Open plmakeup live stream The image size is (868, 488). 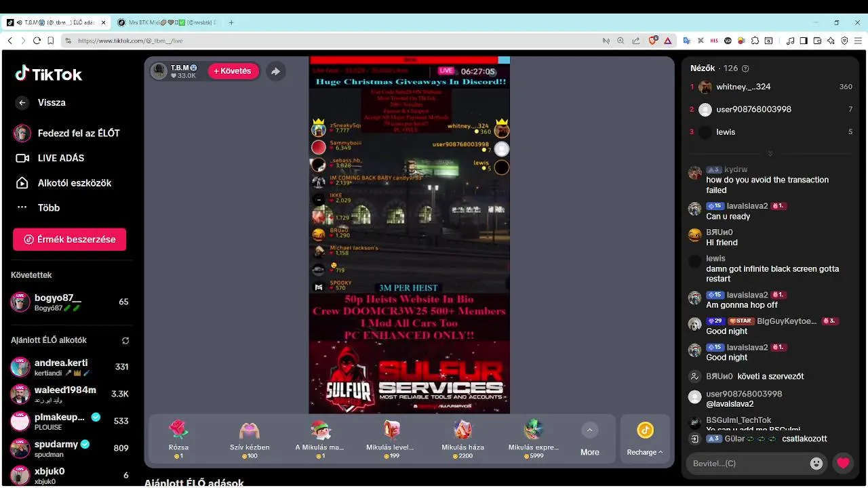(69, 421)
